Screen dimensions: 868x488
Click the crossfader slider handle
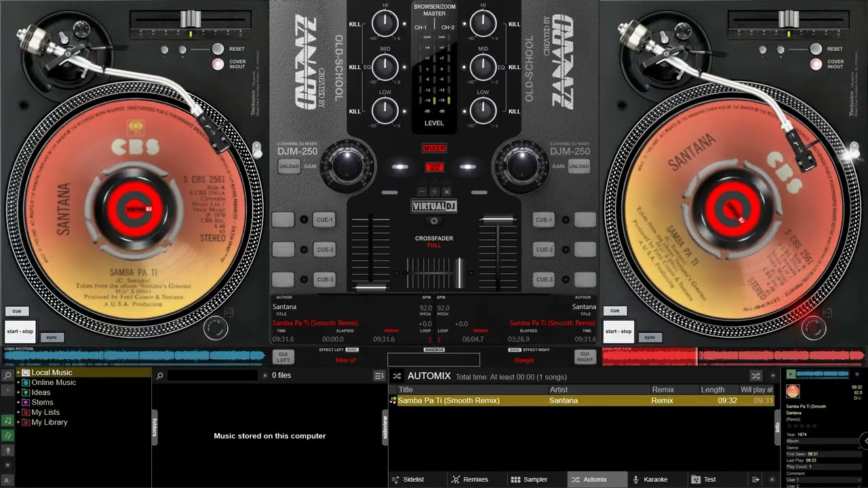tap(460, 272)
